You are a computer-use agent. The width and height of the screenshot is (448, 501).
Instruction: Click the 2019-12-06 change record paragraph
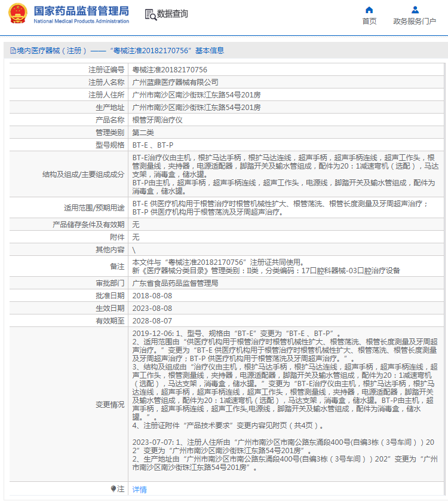click(x=285, y=379)
